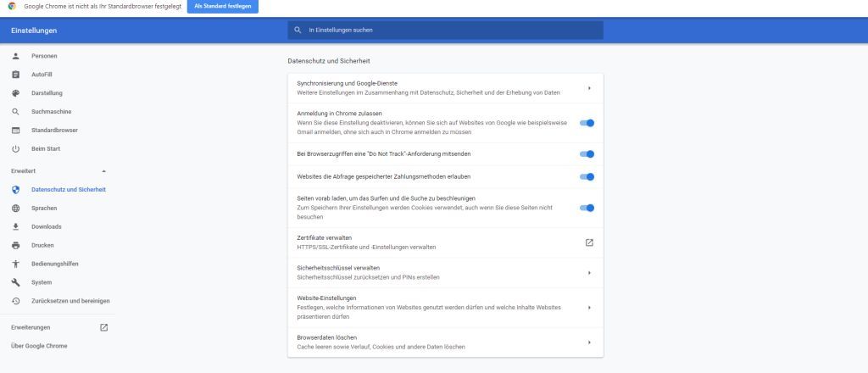Click the Personen person icon in sidebar
The height and width of the screenshot is (373, 868).
(15, 56)
